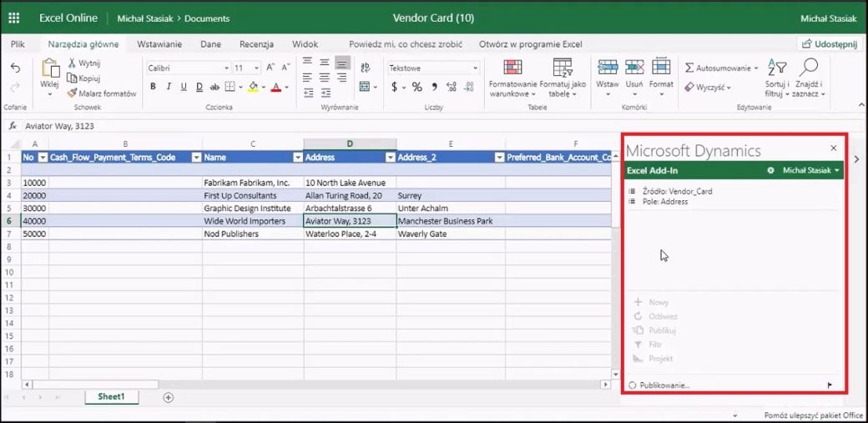868x423 pixels.
Task: Click Wyczyść clear button
Action: point(708,88)
